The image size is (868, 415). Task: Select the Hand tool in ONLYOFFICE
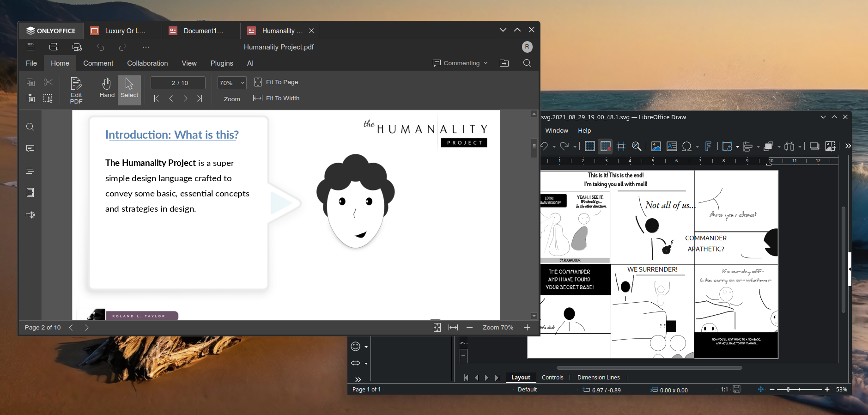point(107,88)
